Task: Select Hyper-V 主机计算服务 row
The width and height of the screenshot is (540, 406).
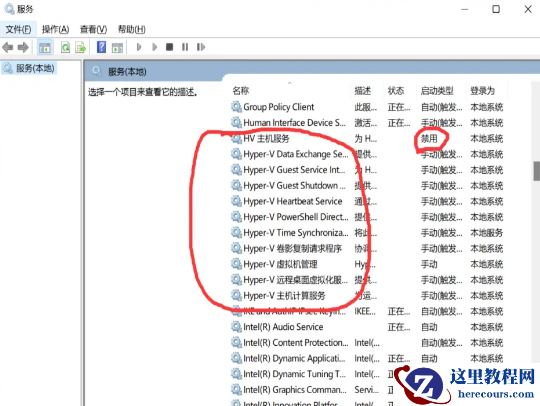Action: 367,295
